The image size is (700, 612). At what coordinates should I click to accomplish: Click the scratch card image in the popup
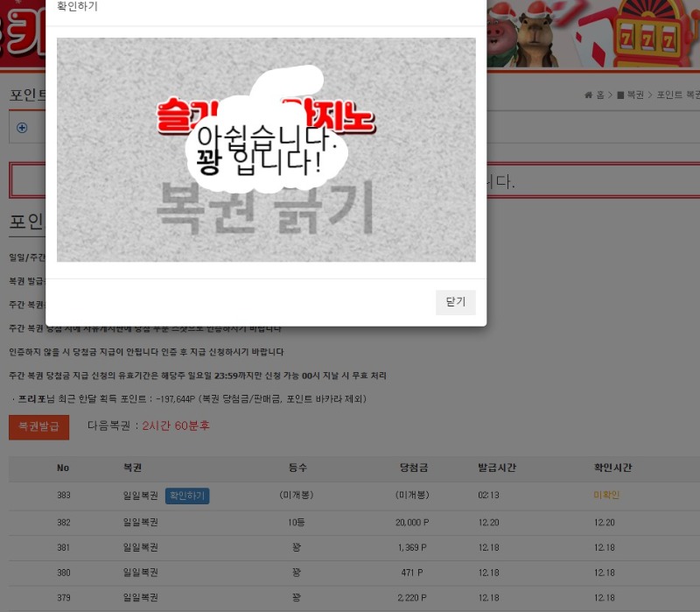(266, 150)
